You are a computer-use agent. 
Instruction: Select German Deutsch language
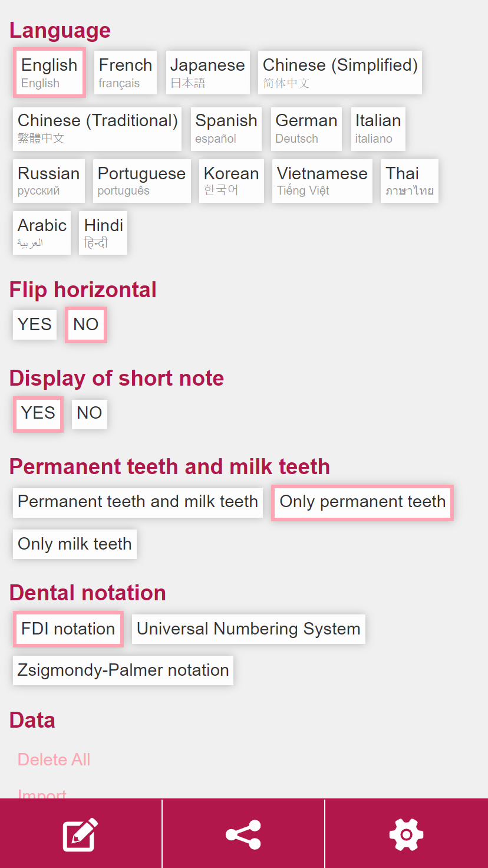[x=306, y=129]
